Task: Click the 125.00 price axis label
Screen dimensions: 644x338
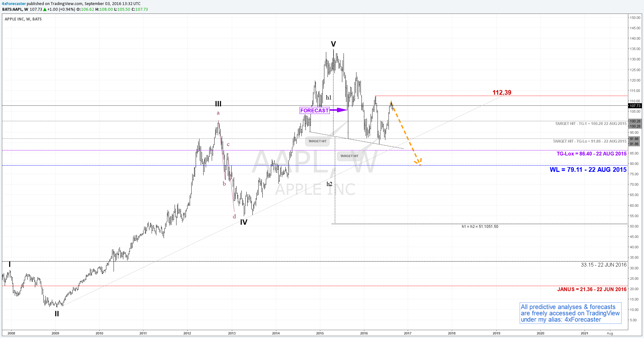Action: [635, 70]
